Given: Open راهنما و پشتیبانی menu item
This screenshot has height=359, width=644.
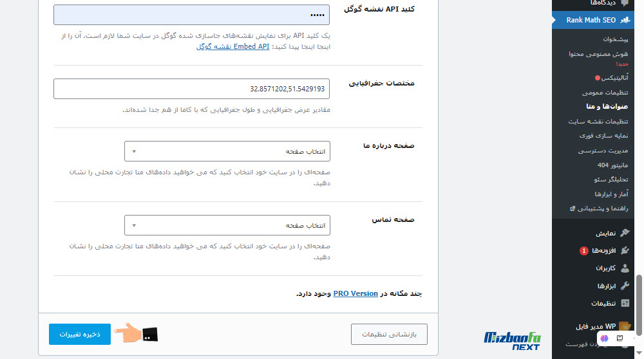Looking at the screenshot, I should (x=603, y=208).
